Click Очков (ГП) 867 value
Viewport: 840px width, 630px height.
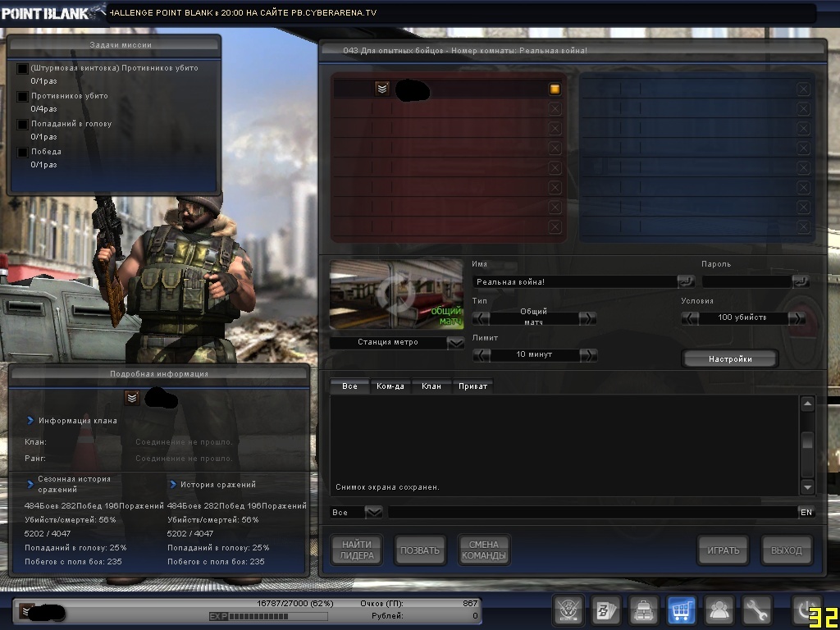pyautogui.click(x=470, y=603)
